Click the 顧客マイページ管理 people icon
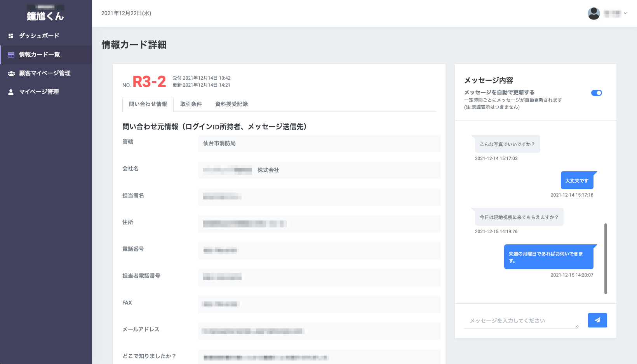 [11, 73]
